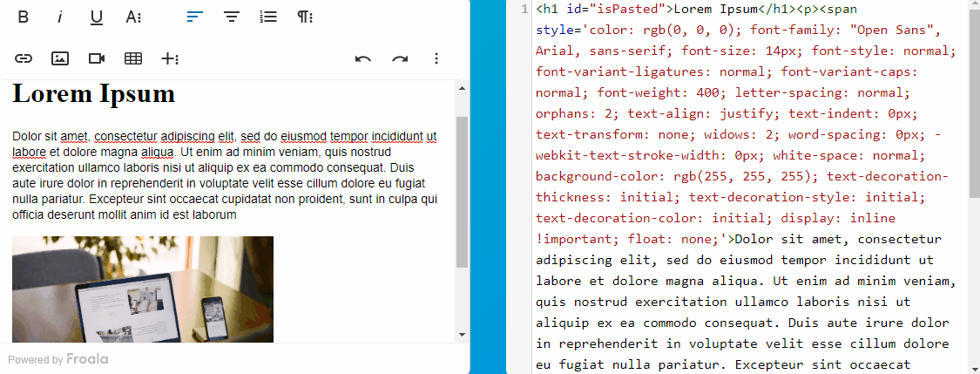Open the Powered by Froala link
The width and height of the screenshot is (980, 374).
tap(58, 359)
